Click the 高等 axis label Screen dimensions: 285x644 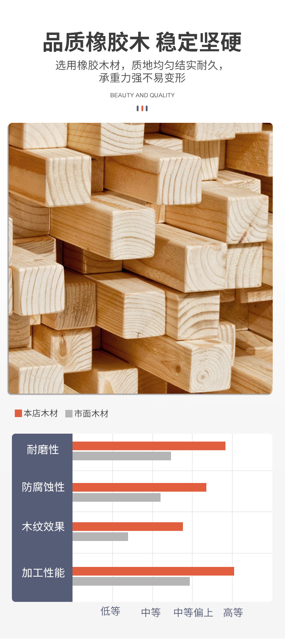coord(233,612)
